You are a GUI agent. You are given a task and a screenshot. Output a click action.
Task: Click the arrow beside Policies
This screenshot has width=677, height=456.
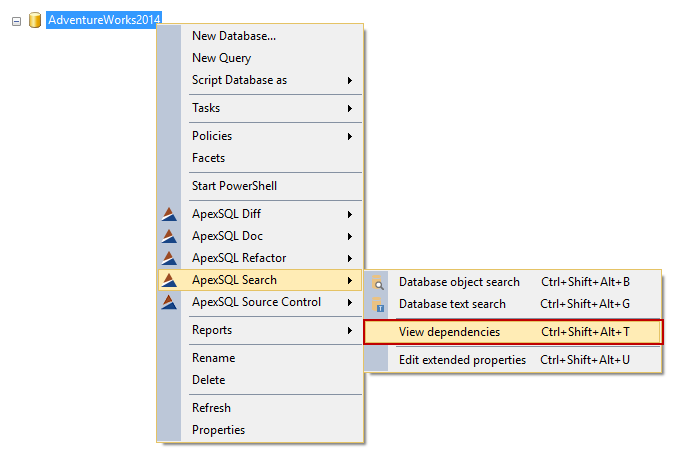(x=350, y=136)
